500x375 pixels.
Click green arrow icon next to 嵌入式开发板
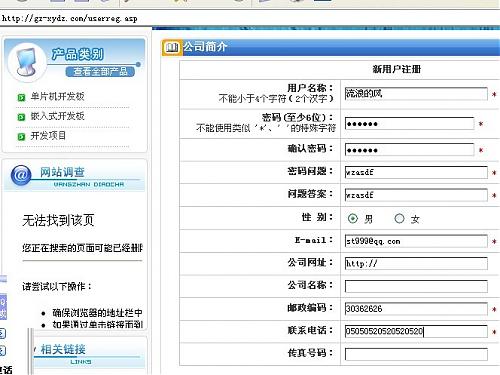coord(21,117)
